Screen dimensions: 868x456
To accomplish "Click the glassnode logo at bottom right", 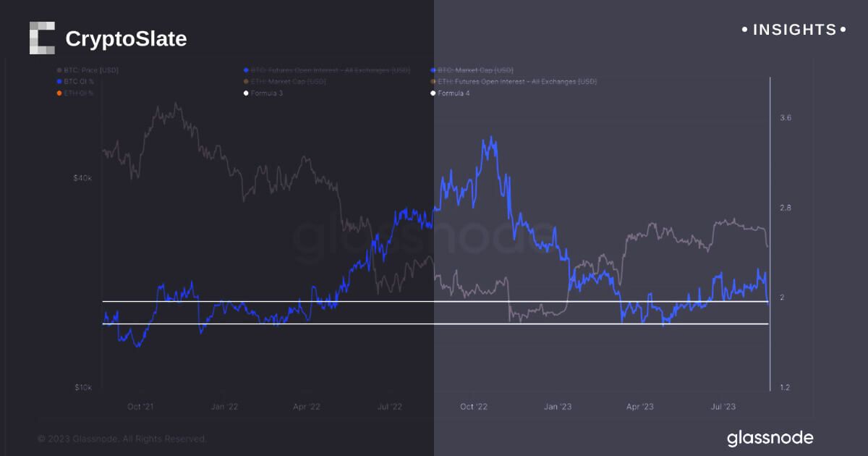I will [x=770, y=438].
